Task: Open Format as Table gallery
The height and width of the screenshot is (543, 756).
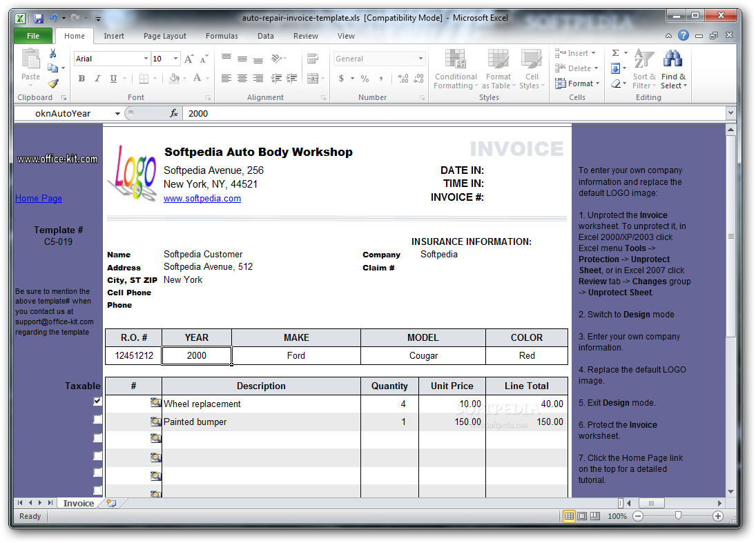Action: [498, 69]
